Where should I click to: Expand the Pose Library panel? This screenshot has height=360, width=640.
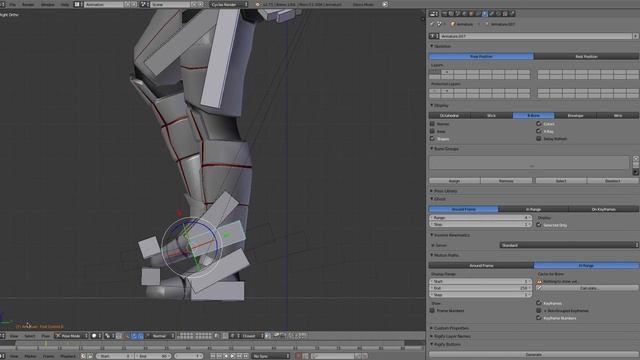443,191
